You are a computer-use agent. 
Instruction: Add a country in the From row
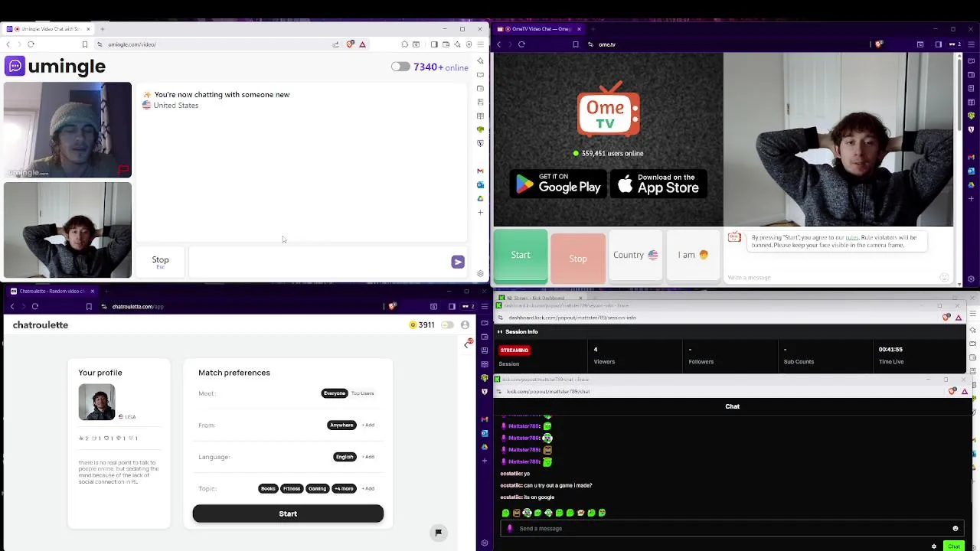368,425
